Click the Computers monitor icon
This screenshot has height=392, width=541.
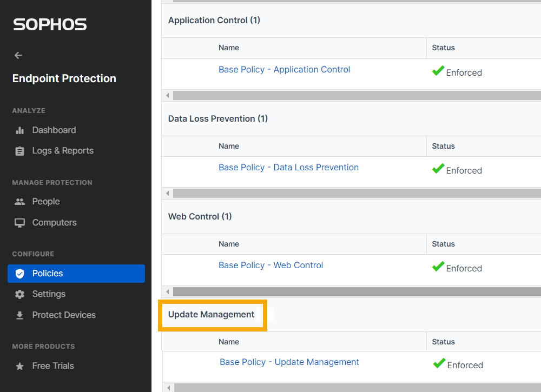pyautogui.click(x=20, y=223)
